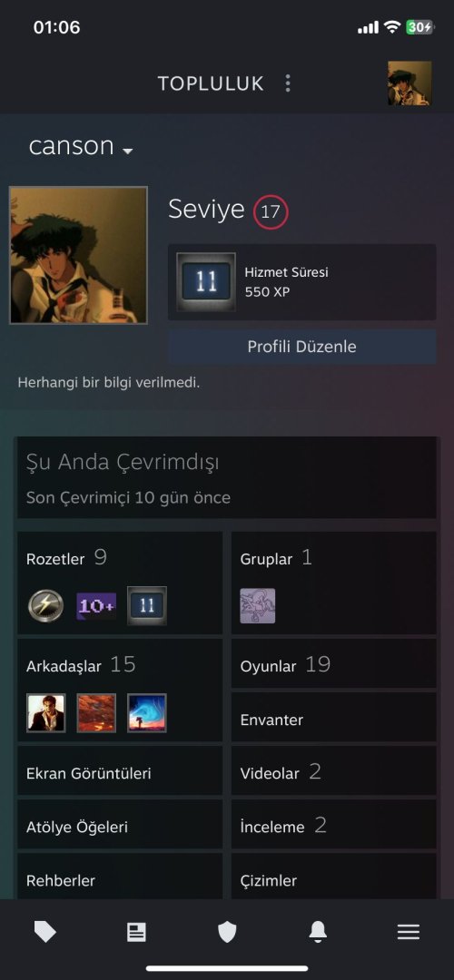Open the news feed icon tab
Screen dimensions: 454x980
(135, 933)
